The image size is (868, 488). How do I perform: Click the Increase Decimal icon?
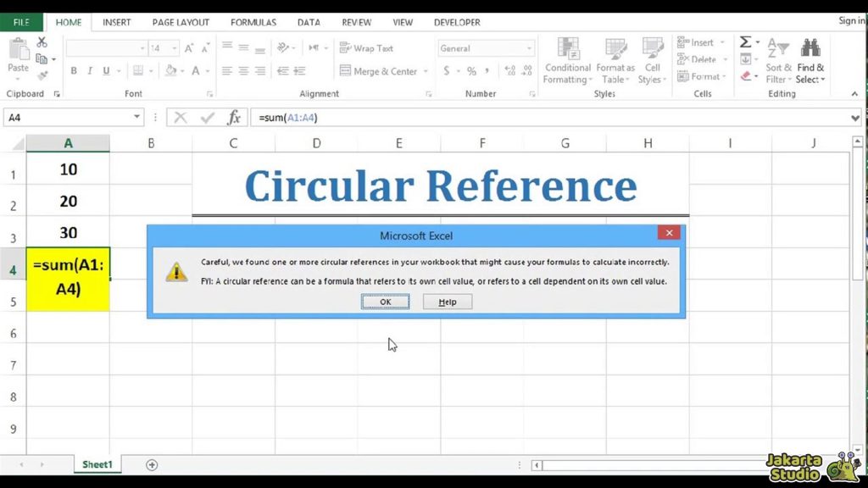pos(509,71)
